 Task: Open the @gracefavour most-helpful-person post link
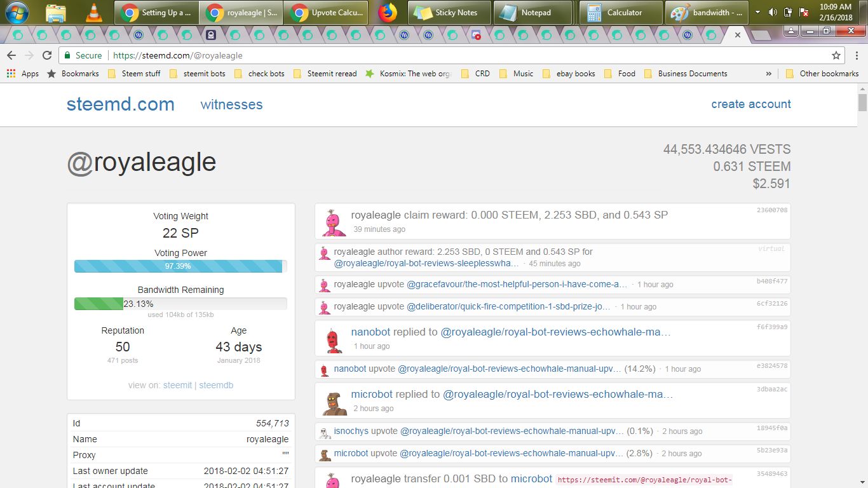(517, 285)
